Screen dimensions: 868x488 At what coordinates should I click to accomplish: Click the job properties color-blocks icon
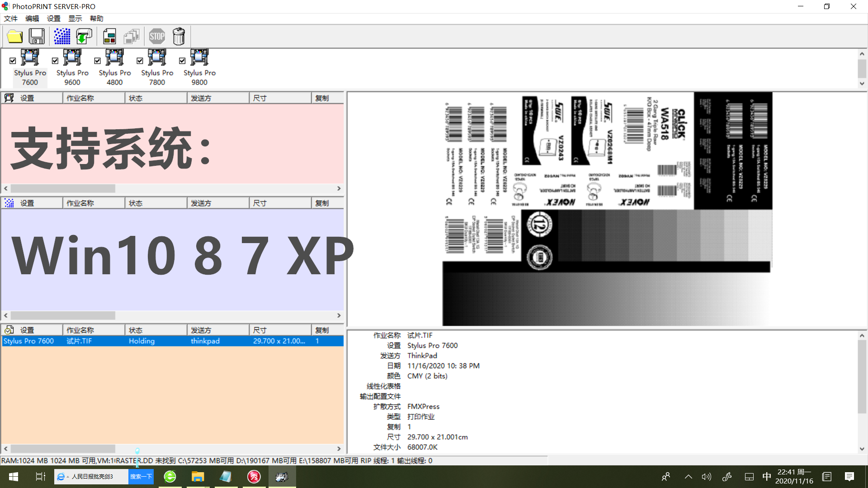click(x=109, y=36)
